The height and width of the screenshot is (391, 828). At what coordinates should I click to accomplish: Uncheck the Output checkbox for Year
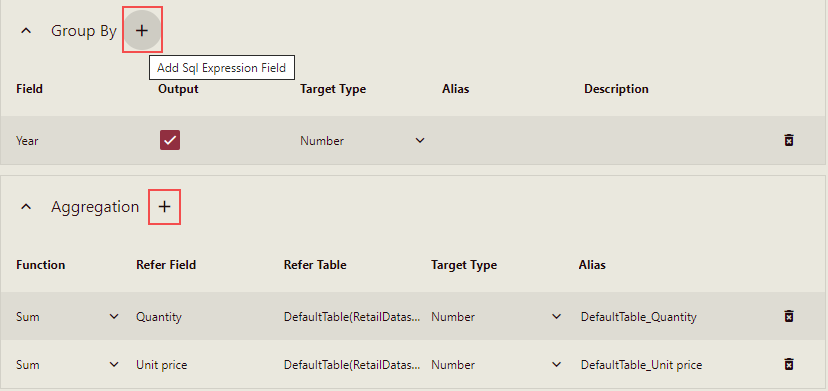(170, 141)
